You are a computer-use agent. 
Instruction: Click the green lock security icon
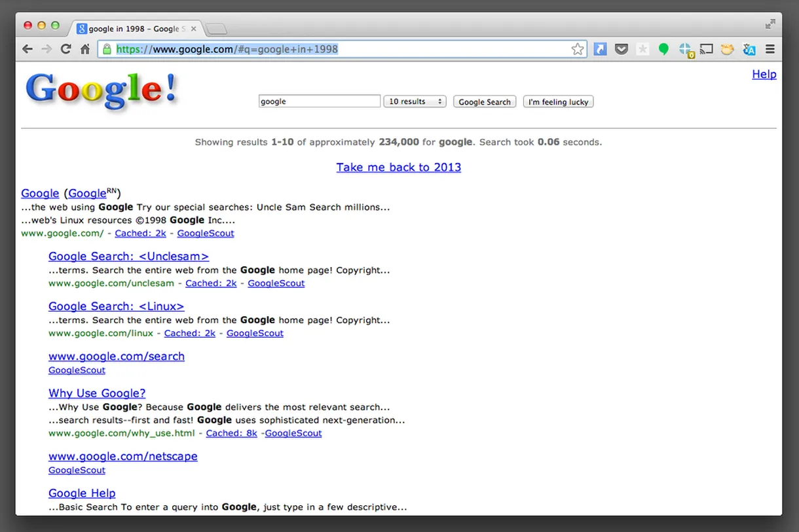click(107, 49)
